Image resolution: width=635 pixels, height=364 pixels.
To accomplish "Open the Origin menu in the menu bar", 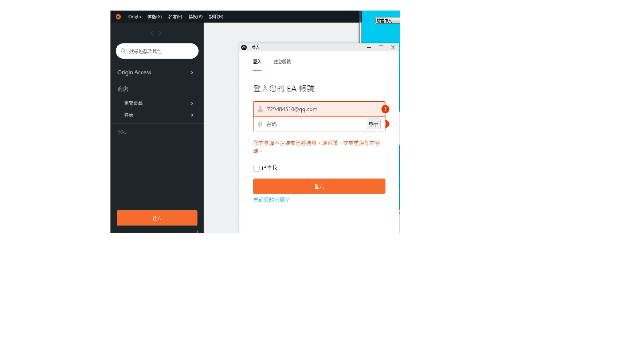I will [134, 17].
